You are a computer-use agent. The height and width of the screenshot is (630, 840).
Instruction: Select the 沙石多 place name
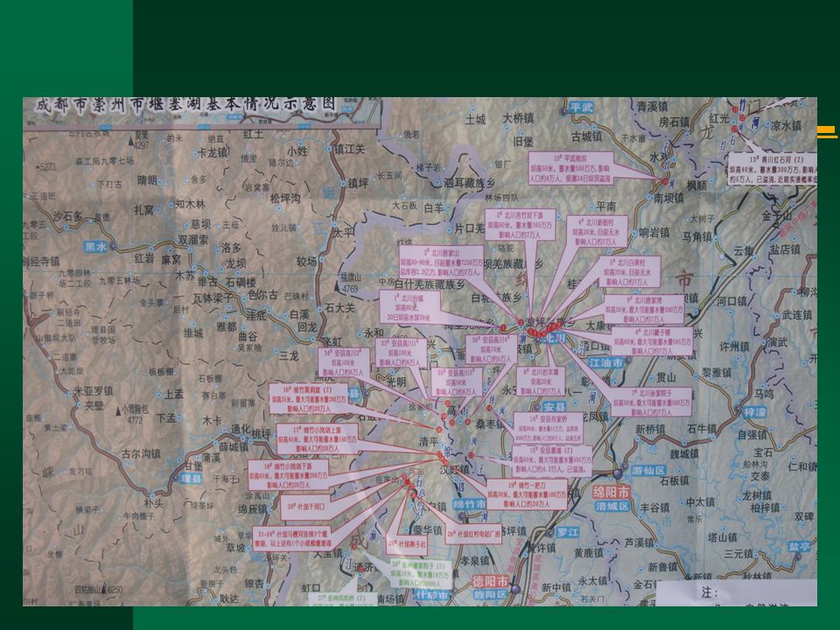click(x=68, y=216)
